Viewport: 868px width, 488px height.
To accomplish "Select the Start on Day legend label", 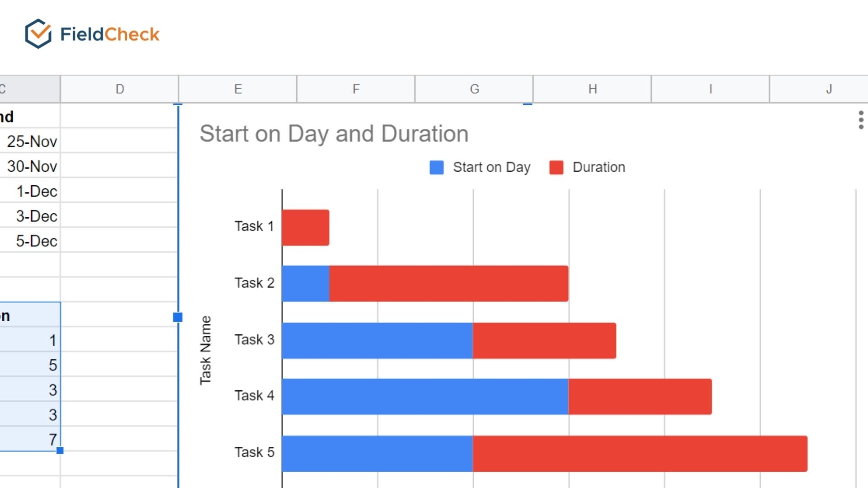I will point(492,167).
